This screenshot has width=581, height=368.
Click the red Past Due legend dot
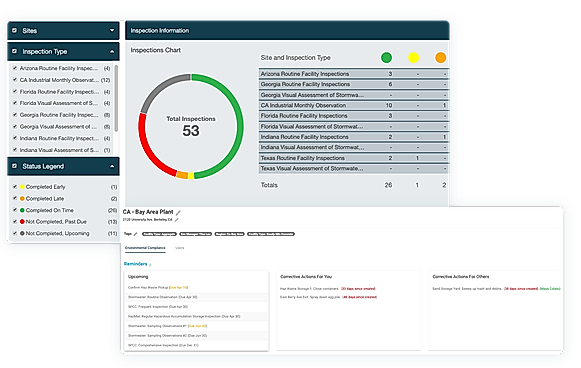pyautogui.click(x=22, y=222)
